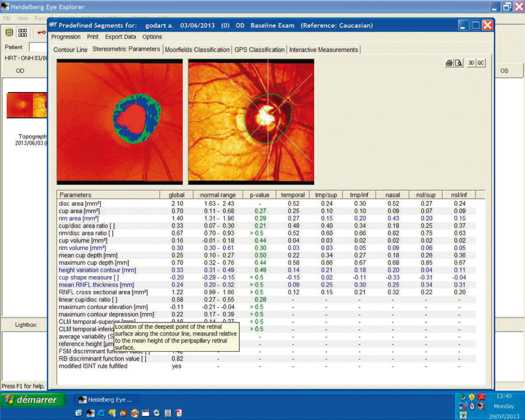Switch to the Moorfields Classification tab
525x420 pixels.
pos(197,50)
